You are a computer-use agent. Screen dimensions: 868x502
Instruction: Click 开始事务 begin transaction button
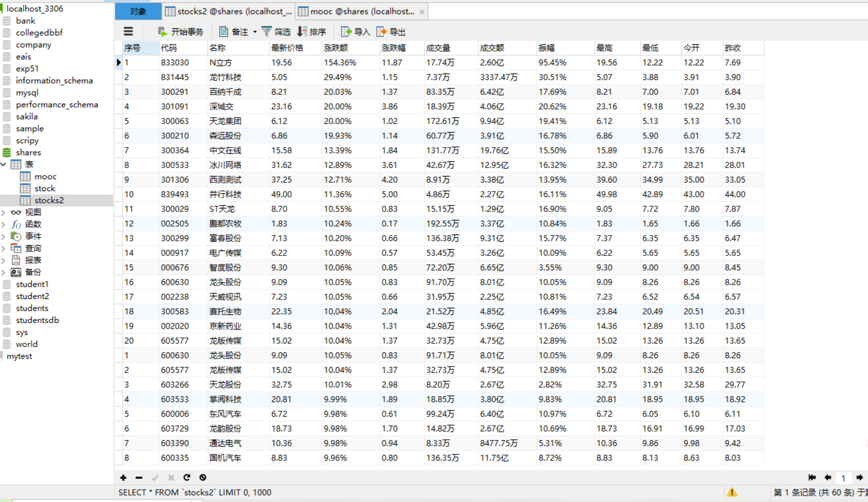point(180,31)
